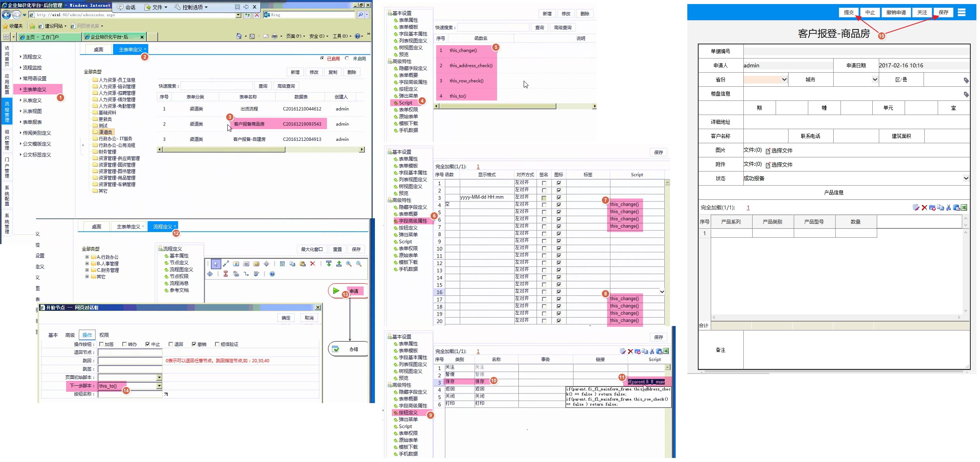Click the 提交 button
Screen dimensions: 980x462
(849, 13)
